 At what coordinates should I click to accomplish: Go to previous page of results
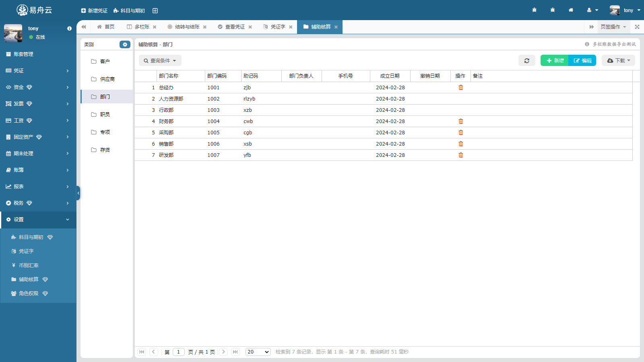click(154, 352)
